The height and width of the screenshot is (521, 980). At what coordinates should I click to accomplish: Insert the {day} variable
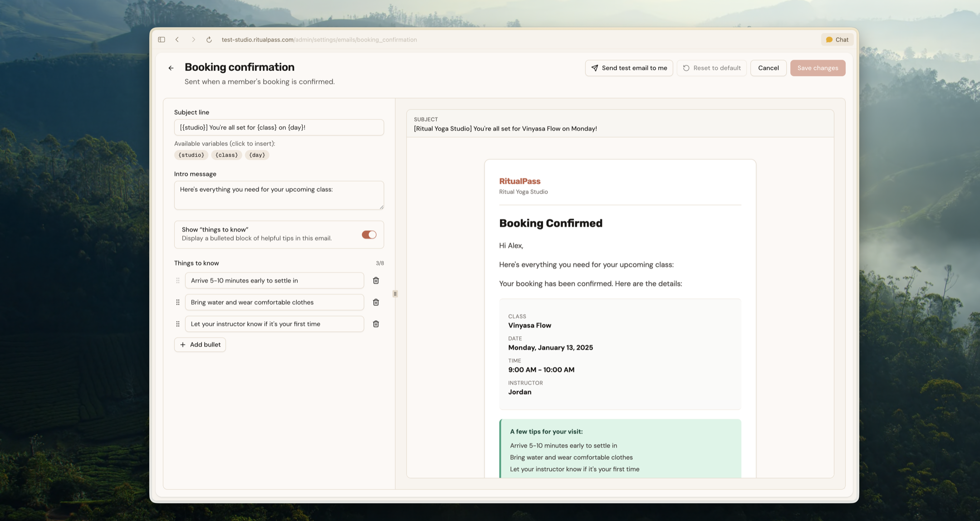point(257,155)
